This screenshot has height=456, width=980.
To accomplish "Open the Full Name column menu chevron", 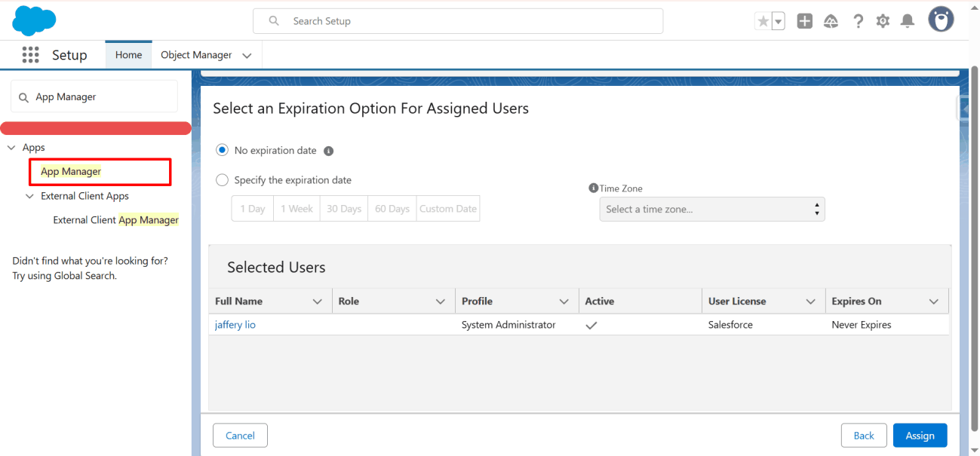I will coord(317,301).
